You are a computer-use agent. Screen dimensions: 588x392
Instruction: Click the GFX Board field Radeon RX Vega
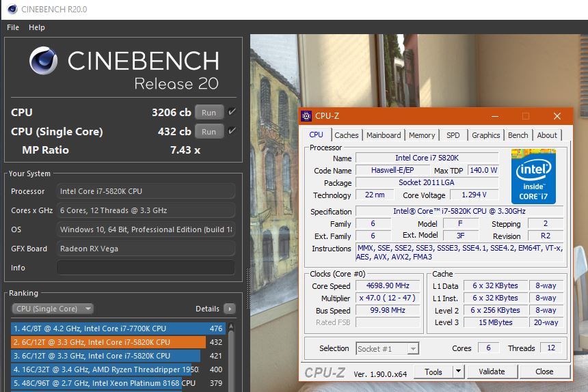146,249
